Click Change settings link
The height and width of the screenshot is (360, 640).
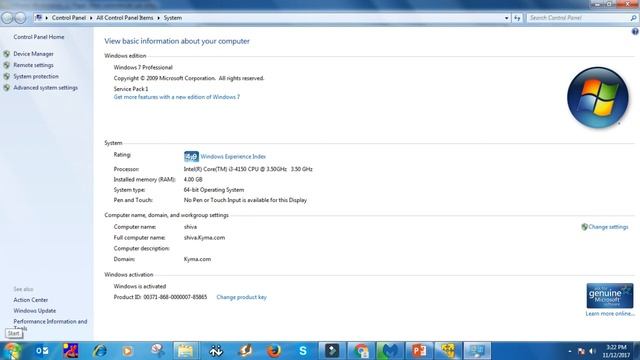pos(608,227)
